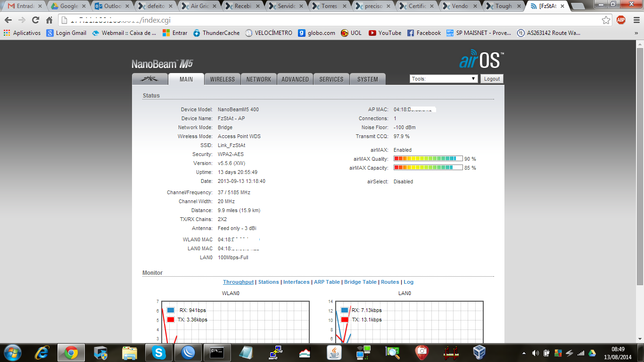Open the Windows Start menu
Screen dimensions: 644x362
coord(12,352)
